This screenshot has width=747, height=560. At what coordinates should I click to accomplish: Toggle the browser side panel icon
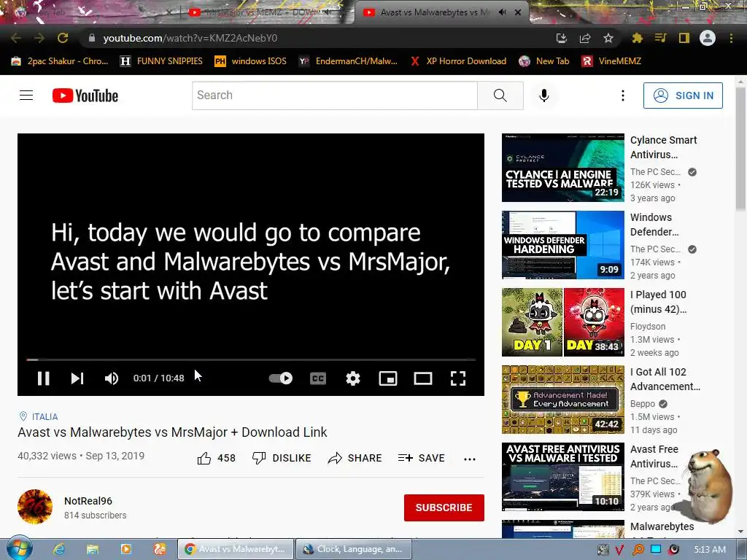click(684, 38)
